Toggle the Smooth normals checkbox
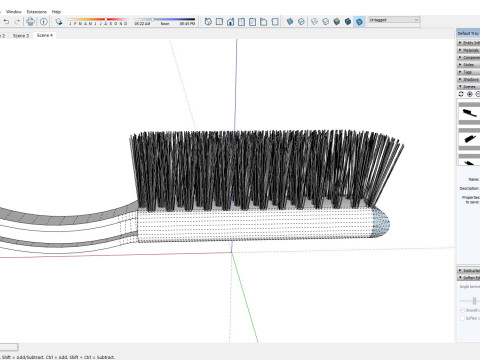This screenshot has height=360, width=480. [462, 310]
